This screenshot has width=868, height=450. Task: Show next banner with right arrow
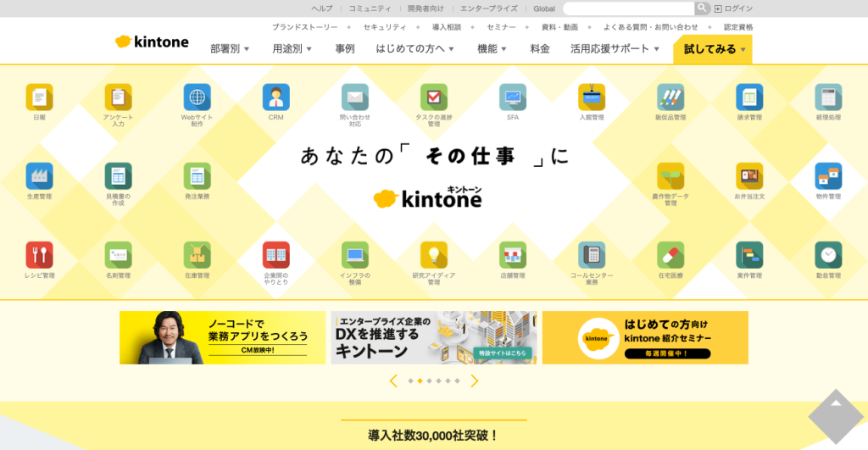point(474,381)
